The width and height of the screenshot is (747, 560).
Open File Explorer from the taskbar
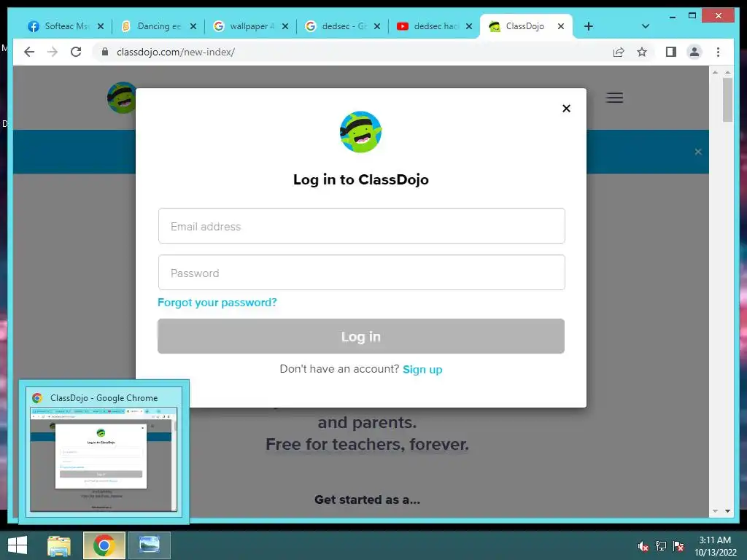point(59,545)
